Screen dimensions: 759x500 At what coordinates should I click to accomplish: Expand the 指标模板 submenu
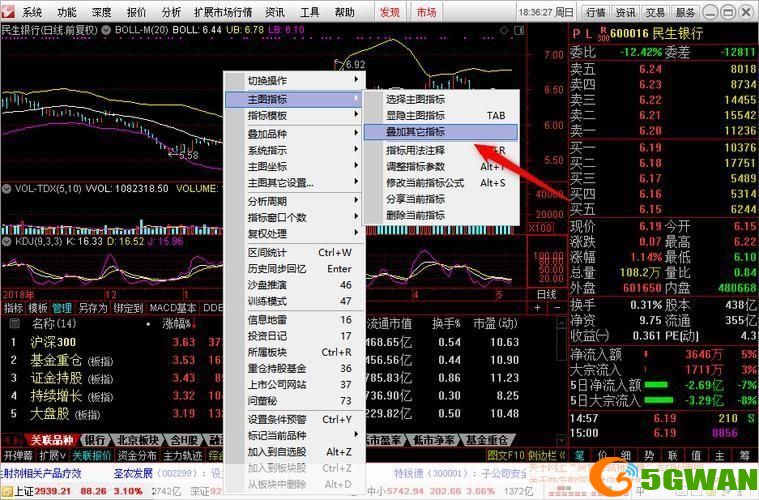point(295,116)
